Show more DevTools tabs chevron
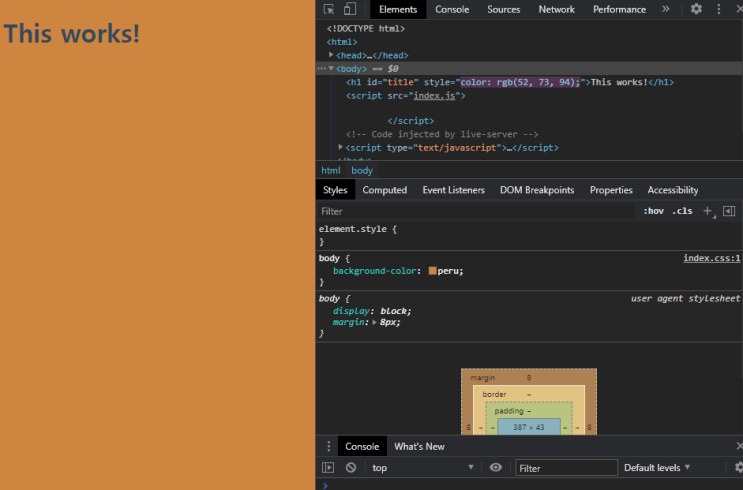The width and height of the screenshot is (743, 490). (666, 9)
